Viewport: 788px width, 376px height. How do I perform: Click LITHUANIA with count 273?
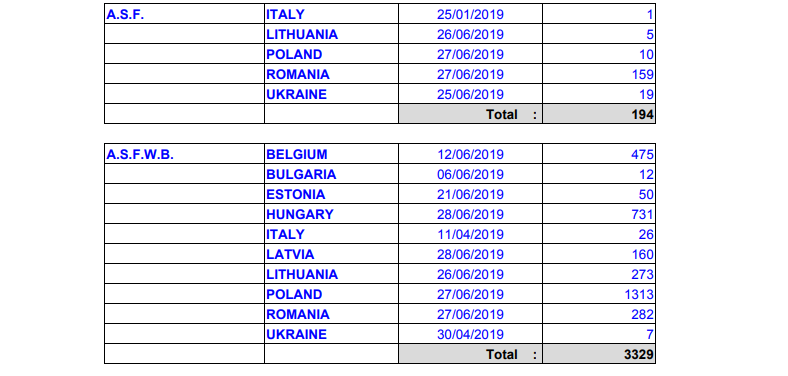point(302,274)
